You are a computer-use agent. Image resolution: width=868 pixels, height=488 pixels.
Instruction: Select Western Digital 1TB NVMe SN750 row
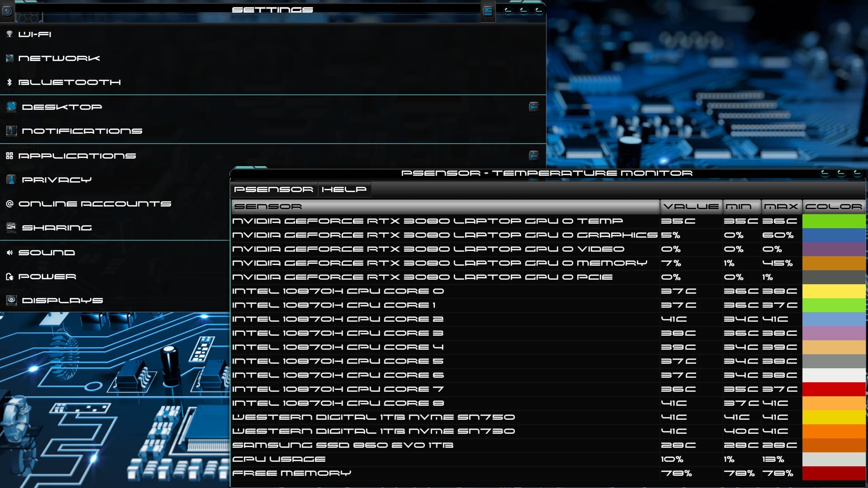[548, 417]
